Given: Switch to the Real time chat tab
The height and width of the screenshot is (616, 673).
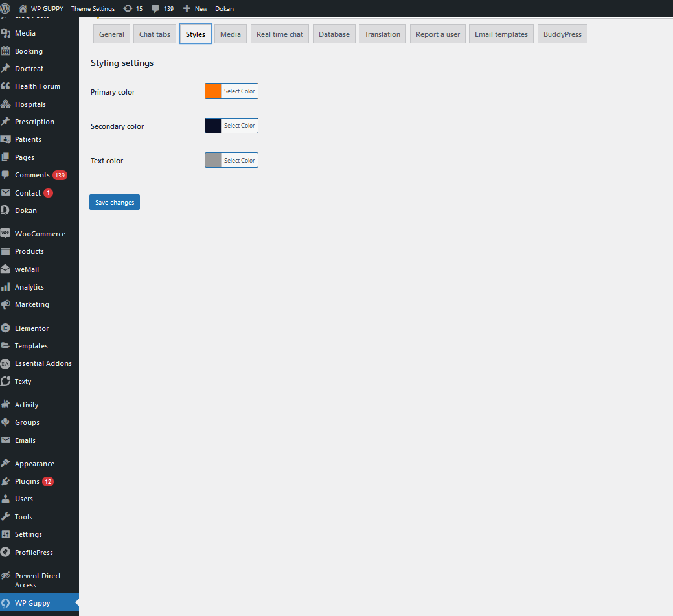Looking at the screenshot, I should pyautogui.click(x=279, y=34).
